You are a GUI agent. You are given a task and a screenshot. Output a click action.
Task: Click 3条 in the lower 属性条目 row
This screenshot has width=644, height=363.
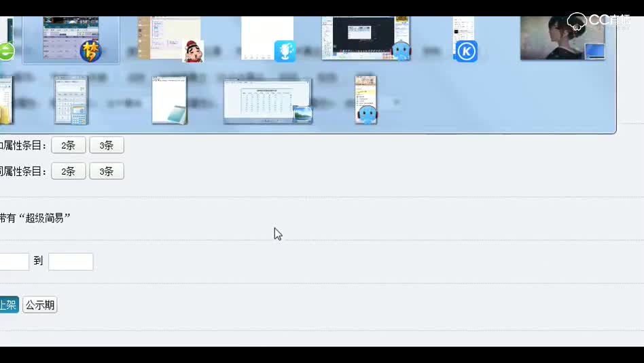tap(107, 171)
